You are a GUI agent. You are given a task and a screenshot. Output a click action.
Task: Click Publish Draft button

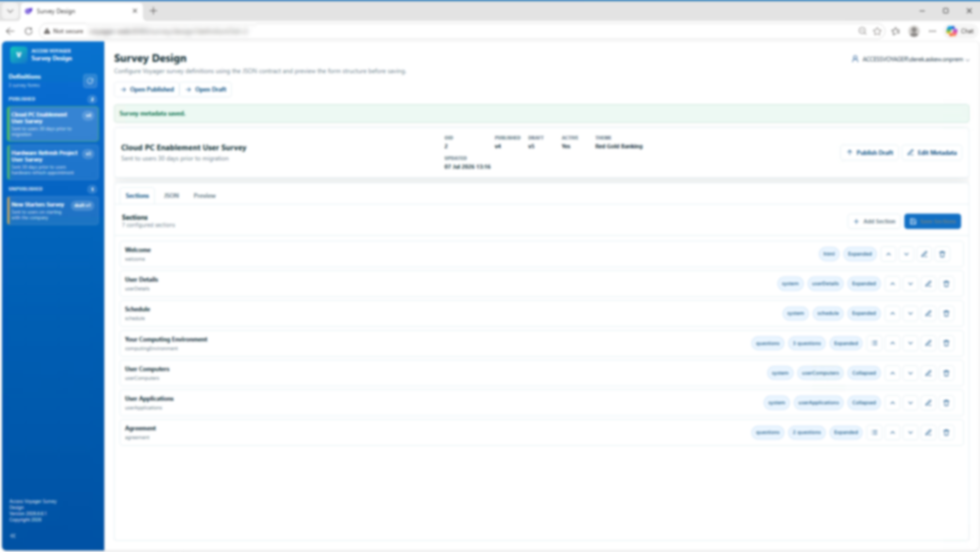click(x=870, y=153)
